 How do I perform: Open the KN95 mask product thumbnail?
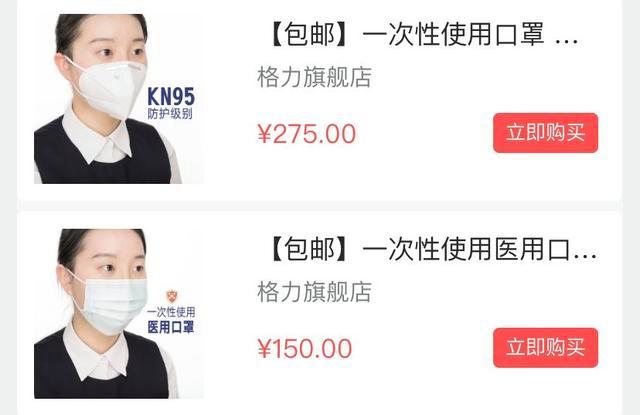click(118, 99)
